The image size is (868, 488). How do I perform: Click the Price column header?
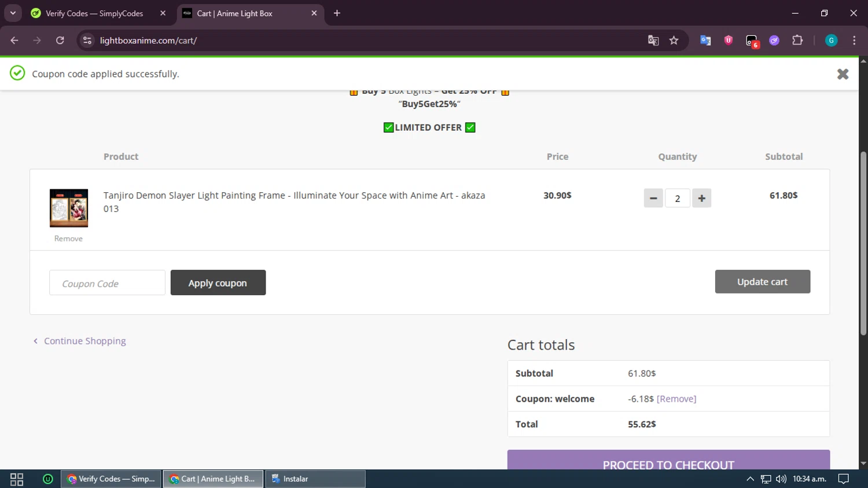[x=557, y=157]
